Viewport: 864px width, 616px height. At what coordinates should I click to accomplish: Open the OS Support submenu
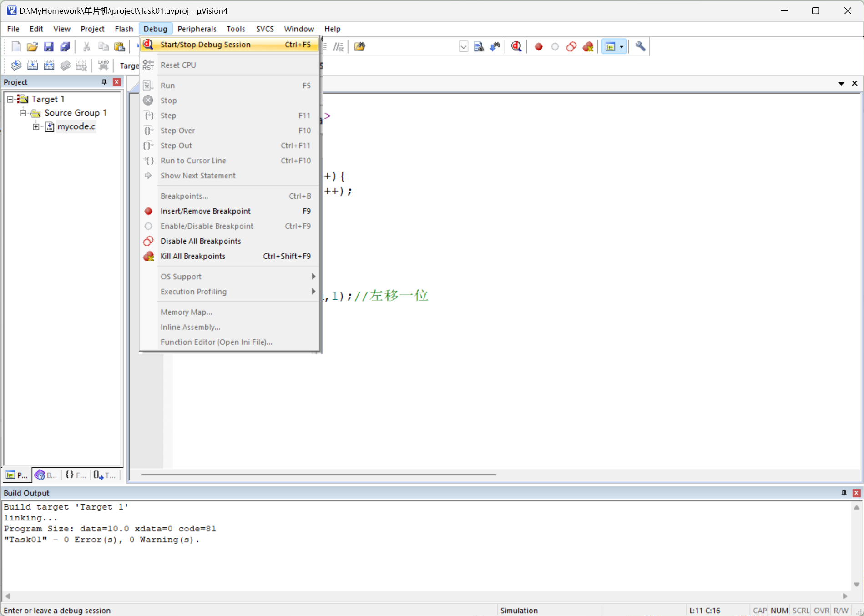[230, 277]
